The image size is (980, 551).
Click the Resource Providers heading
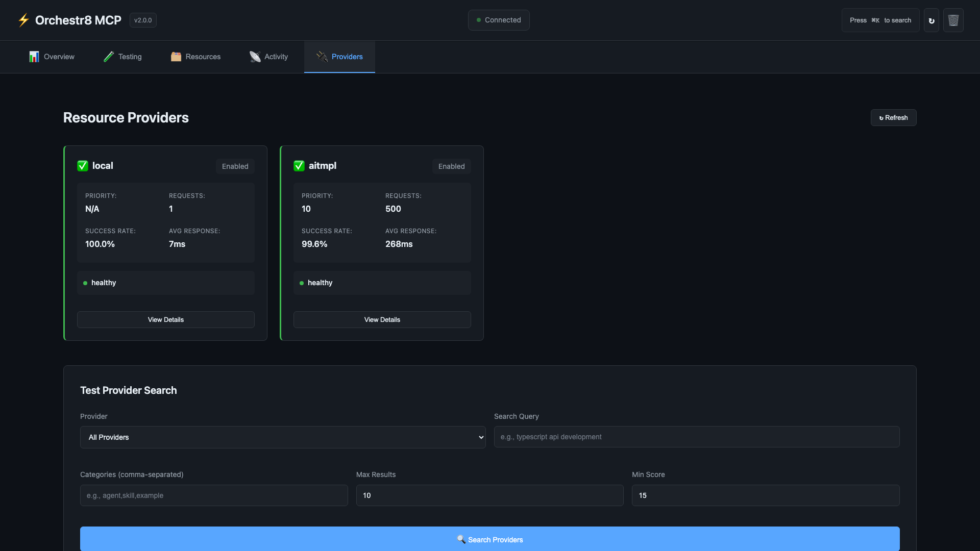coord(126,118)
